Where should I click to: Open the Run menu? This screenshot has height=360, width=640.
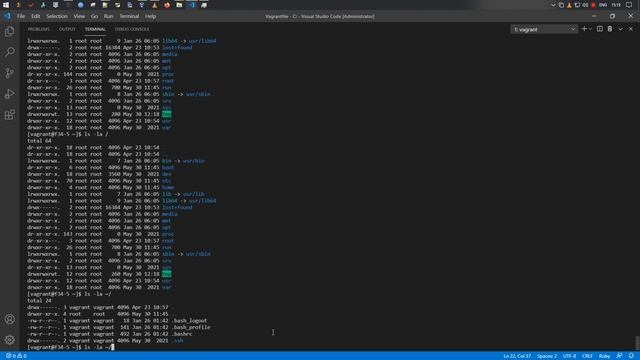click(x=109, y=16)
